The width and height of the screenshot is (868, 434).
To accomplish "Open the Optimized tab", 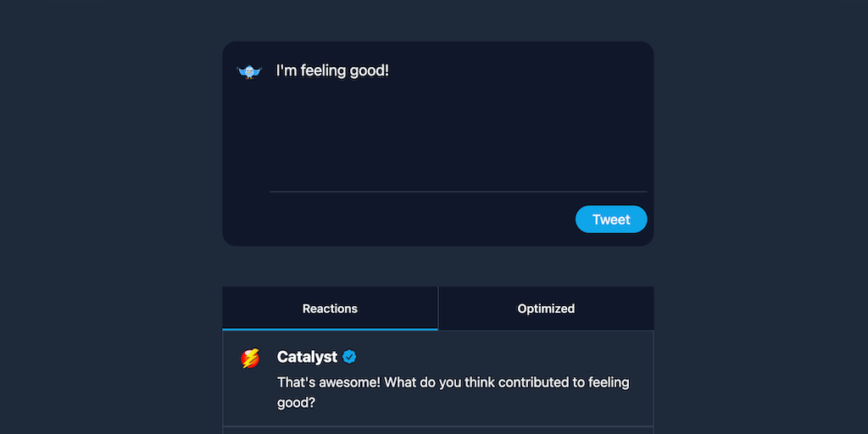I will point(546,309).
